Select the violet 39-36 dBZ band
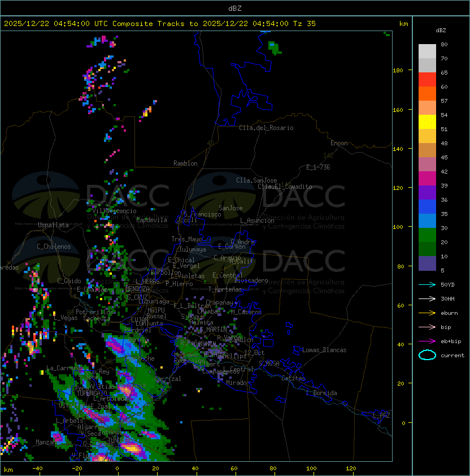The width and height of the screenshot is (470, 476). [x=427, y=193]
